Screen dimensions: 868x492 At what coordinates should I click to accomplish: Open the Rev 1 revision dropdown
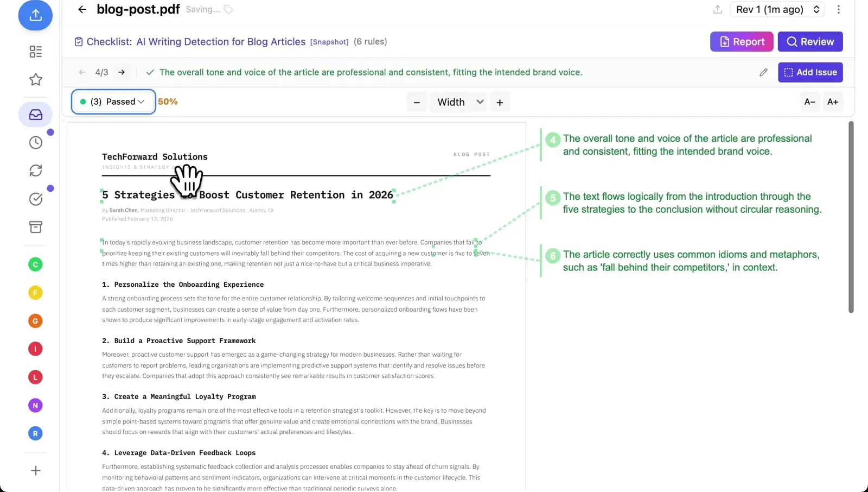click(x=777, y=9)
